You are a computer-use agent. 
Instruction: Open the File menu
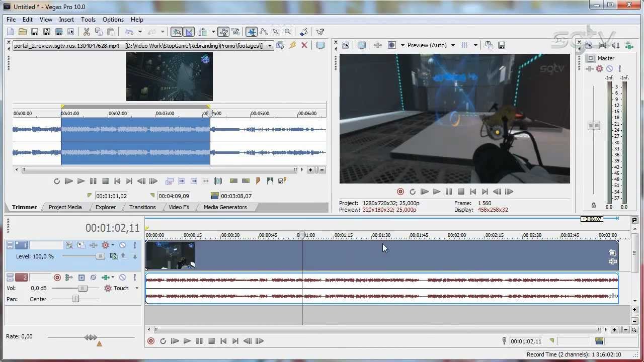[11, 20]
